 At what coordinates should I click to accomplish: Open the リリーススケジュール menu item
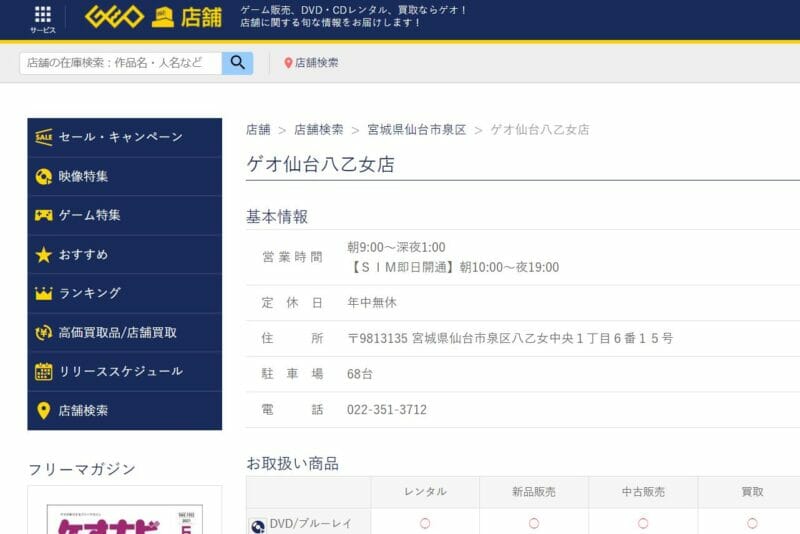[124, 371]
